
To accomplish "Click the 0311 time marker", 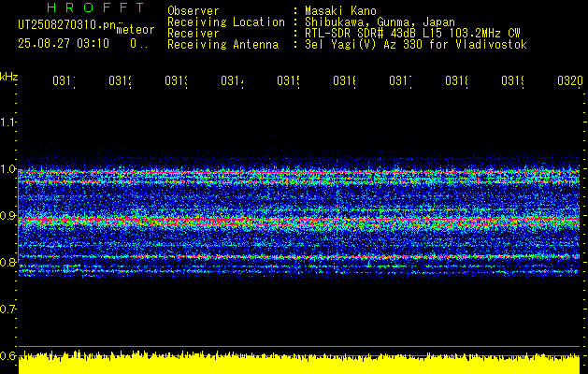I will 64,80.
